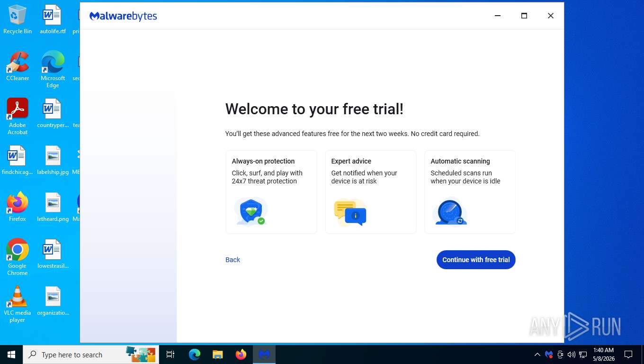Open Task View from the taskbar
The image size is (644, 364).
pos(170,355)
